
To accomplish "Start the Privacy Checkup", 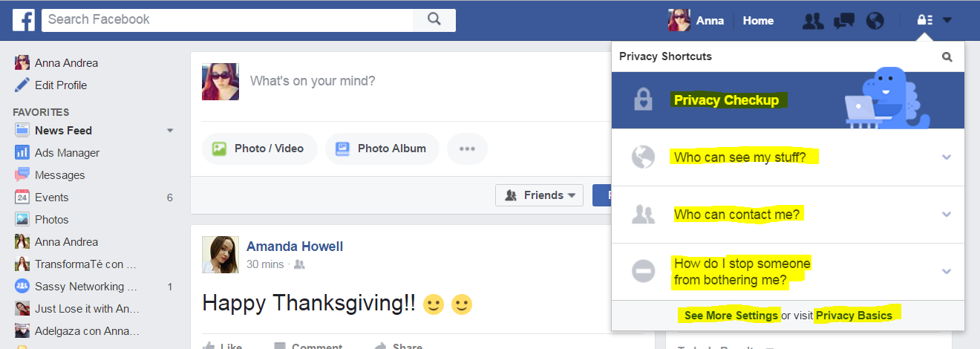I will (x=726, y=100).
